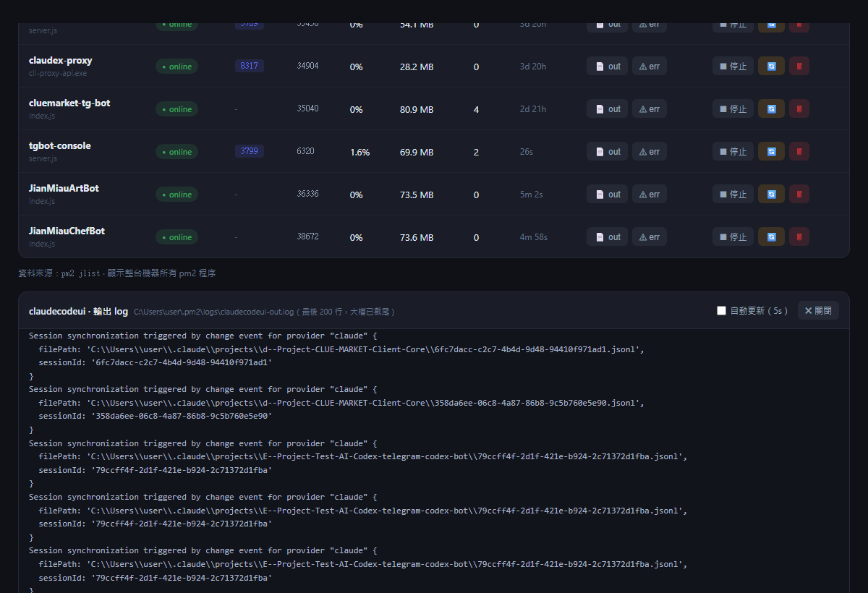
Task: Stop the claudex-proxy process
Action: (x=733, y=67)
